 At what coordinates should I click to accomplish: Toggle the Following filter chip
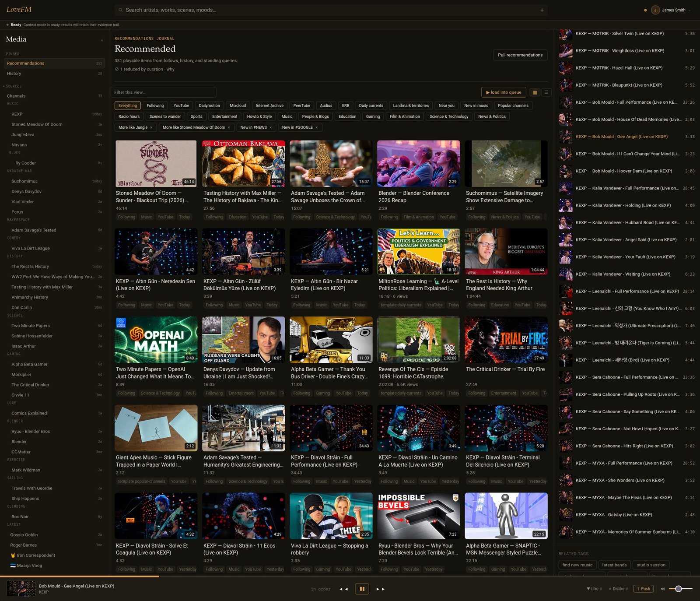155,105
